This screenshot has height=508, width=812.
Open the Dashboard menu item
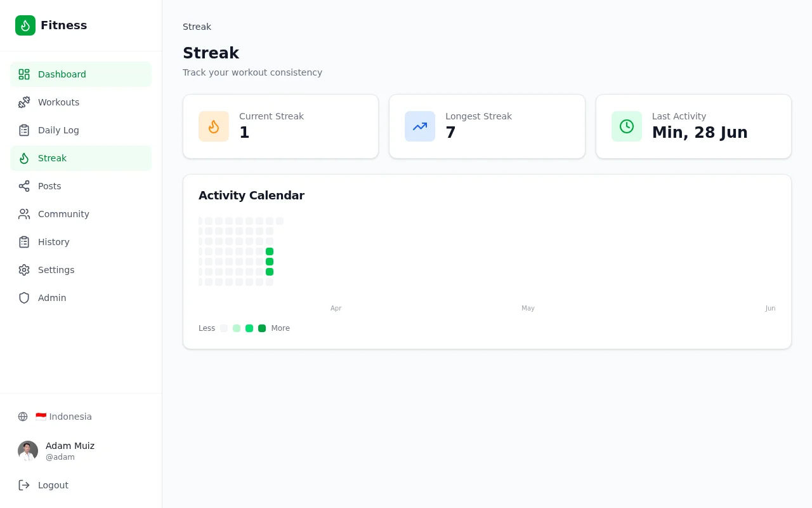81,74
